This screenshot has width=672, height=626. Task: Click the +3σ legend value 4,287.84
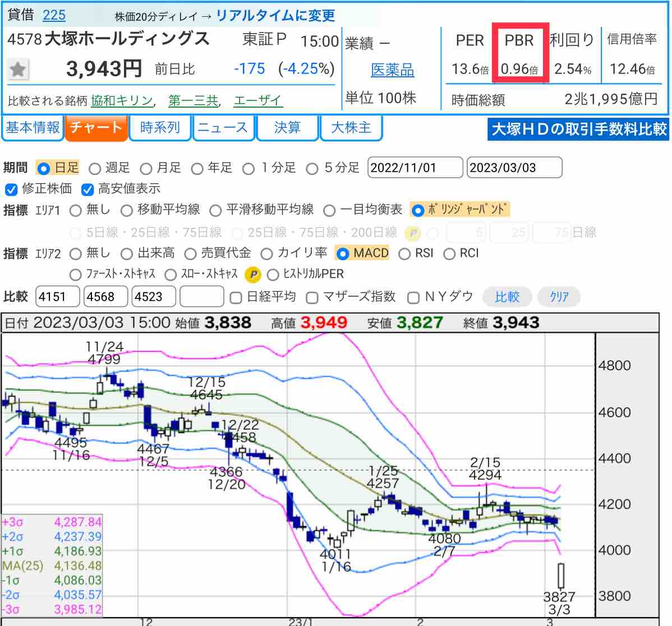coord(78,522)
